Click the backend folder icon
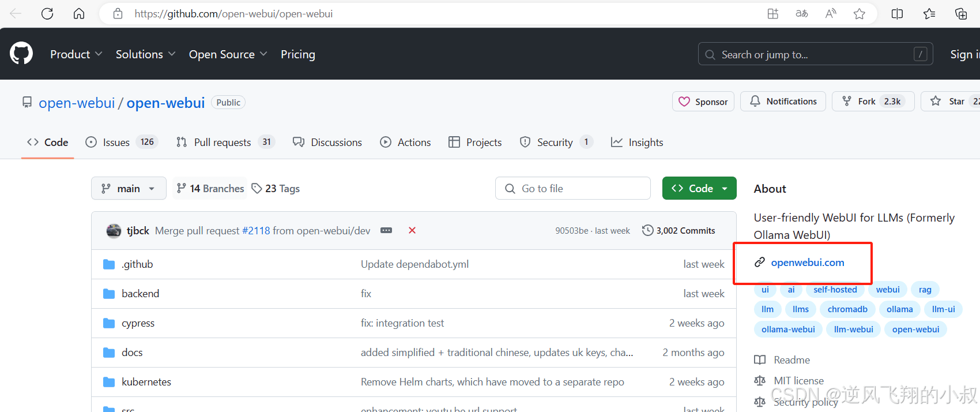Viewport: 980px width, 412px height. point(109,294)
